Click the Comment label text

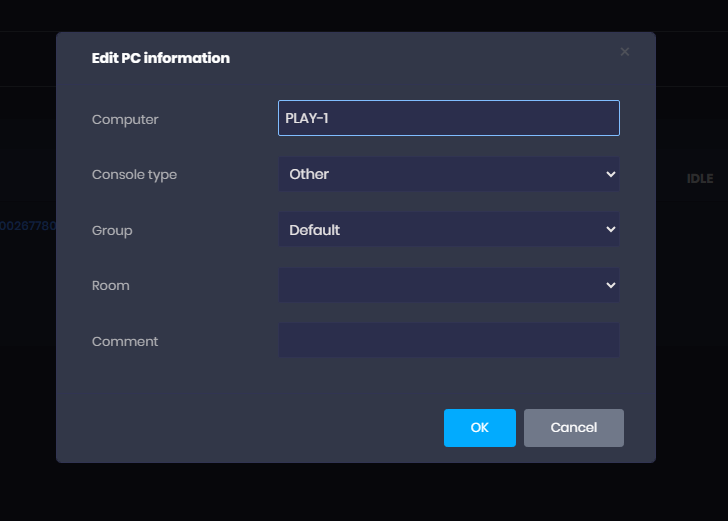[125, 342]
